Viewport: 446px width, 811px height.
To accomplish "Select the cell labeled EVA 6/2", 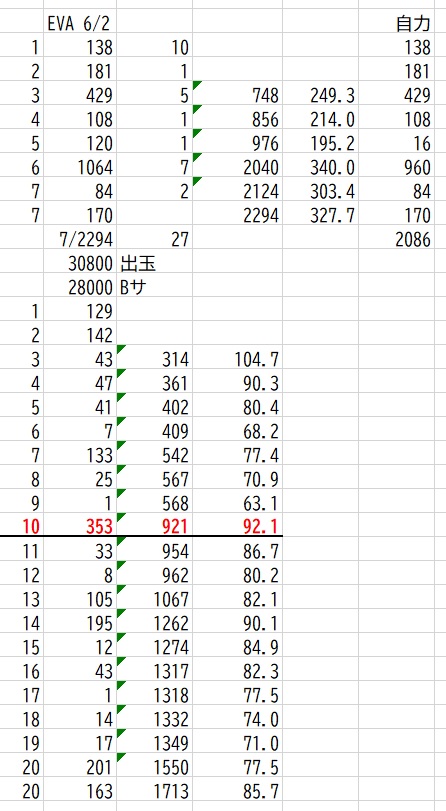I will 80,23.
